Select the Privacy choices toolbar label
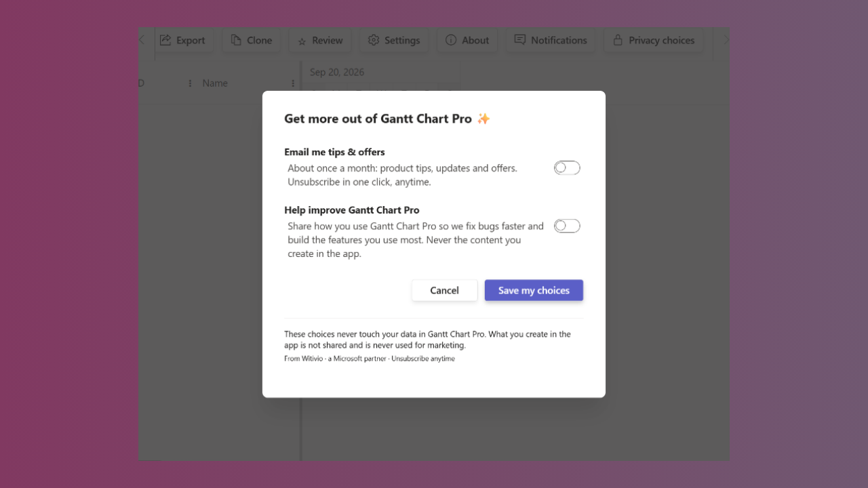 [661, 40]
